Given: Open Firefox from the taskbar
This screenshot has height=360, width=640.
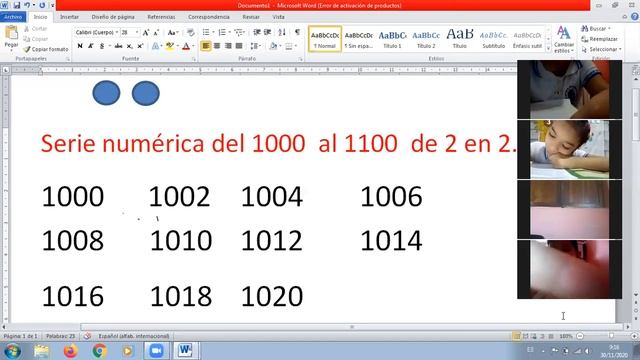Looking at the screenshot, I should tap(70, 351).
